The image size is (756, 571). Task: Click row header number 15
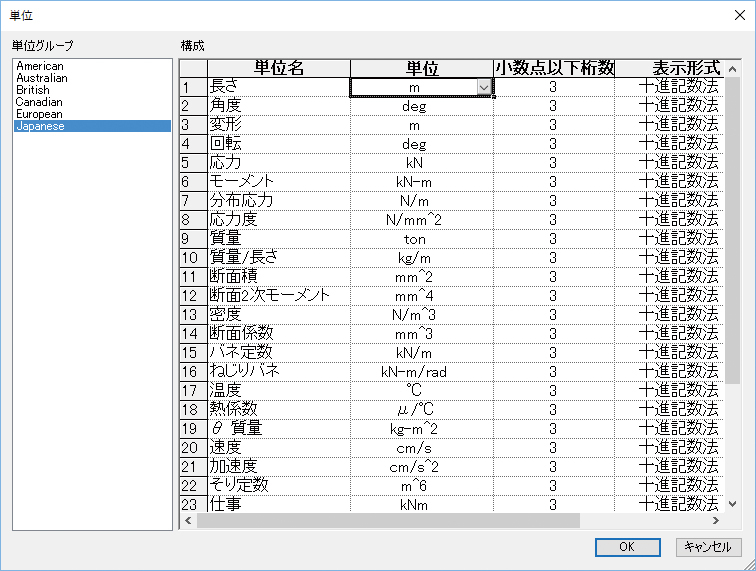click(193, 353)
